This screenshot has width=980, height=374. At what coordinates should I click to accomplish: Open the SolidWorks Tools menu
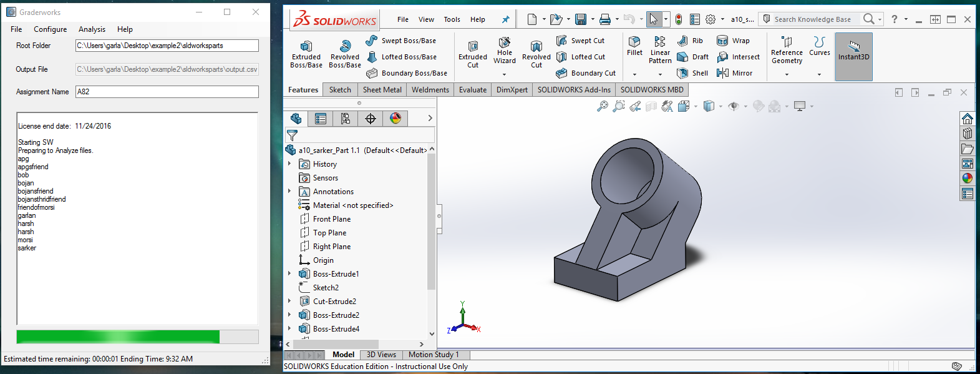pyautogui.click(x=452, y=19)
